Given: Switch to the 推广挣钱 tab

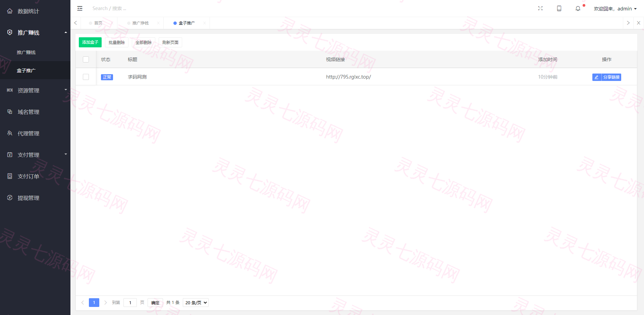Looking at the screenshot, I should pyautogui.click(x=141, y=23).
